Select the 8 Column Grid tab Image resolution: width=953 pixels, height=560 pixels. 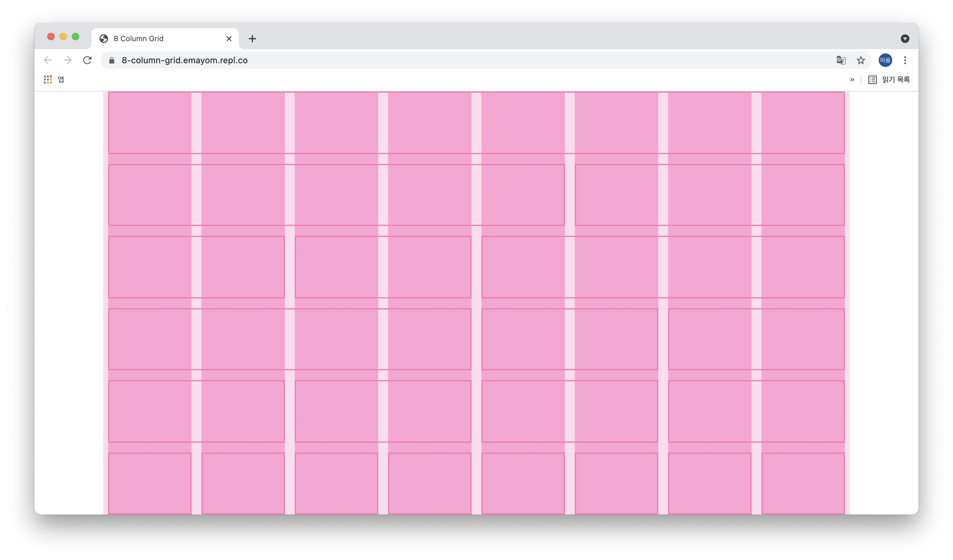click(159, 39)
